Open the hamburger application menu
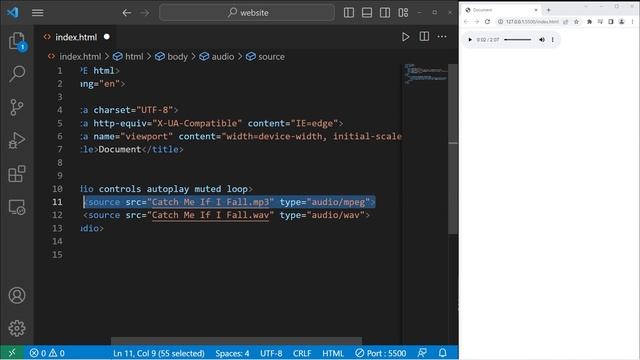Screen dimensions: 640x360 [x=38, y=13]
